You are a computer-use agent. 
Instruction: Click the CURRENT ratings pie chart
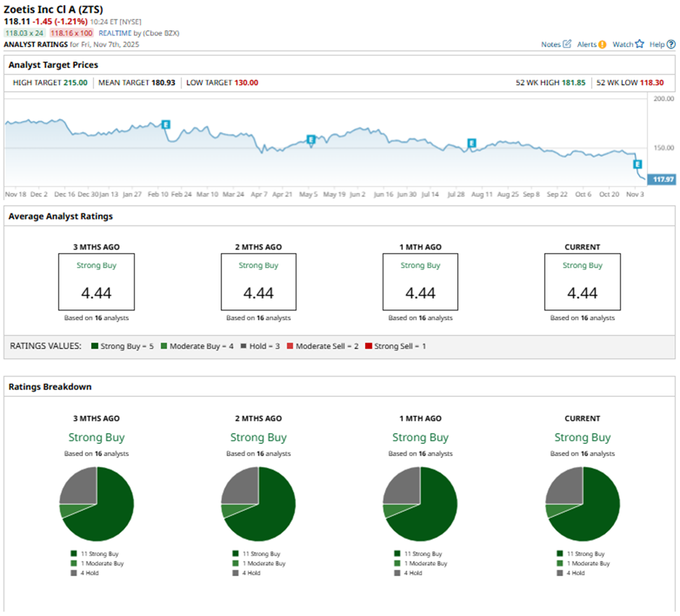tap(582, 504)
